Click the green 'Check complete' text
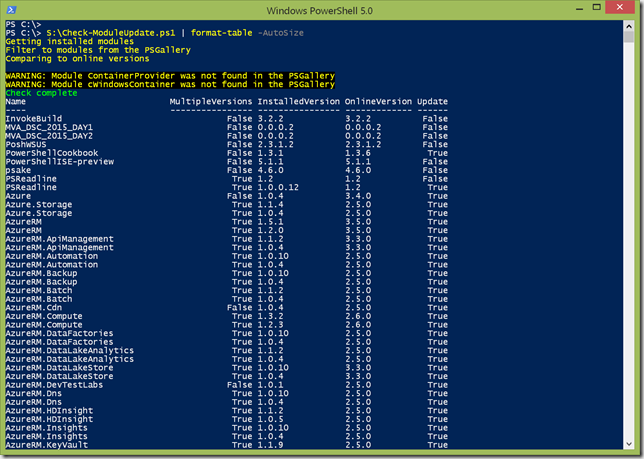Viewport: 644px width, 459px height. tap(41, 93)
